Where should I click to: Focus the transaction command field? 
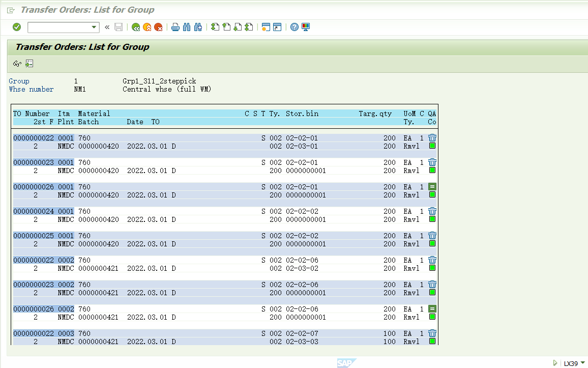(x=59, y=27)
